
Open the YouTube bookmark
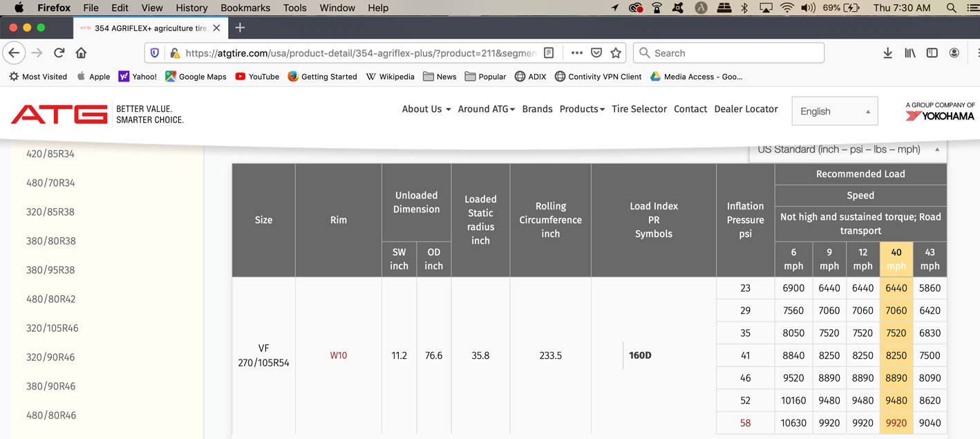click(257, 77)
